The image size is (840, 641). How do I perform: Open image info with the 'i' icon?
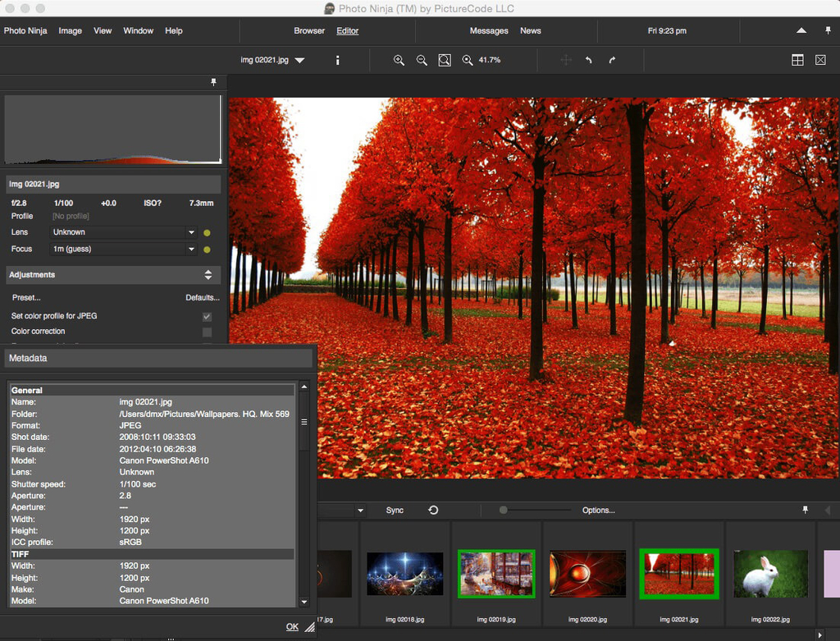337,60
